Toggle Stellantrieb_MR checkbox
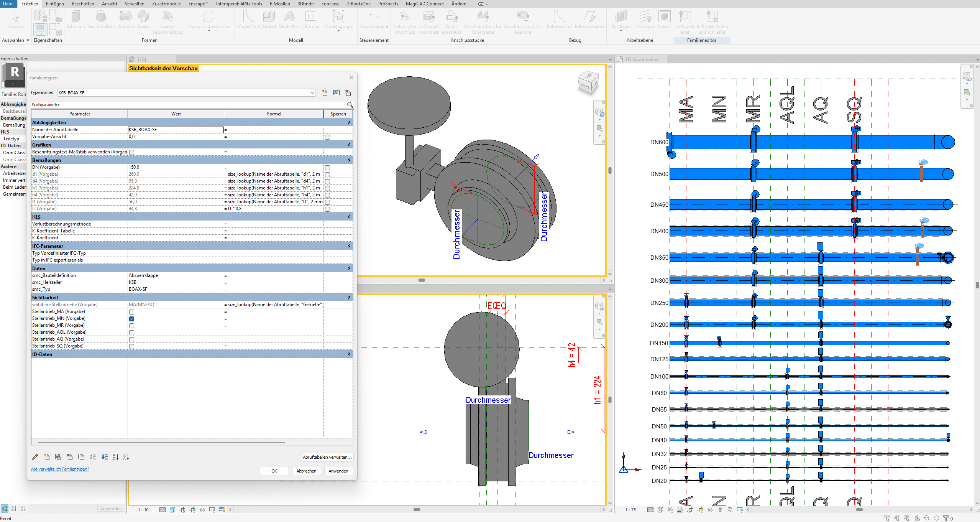This screenshot has height=522, width=980. point(131,326)
